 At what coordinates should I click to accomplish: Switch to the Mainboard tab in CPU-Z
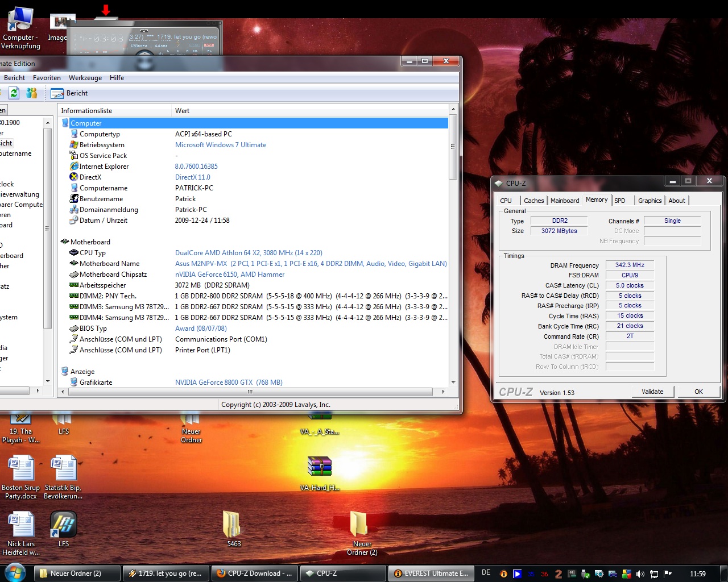coord(565,201)
